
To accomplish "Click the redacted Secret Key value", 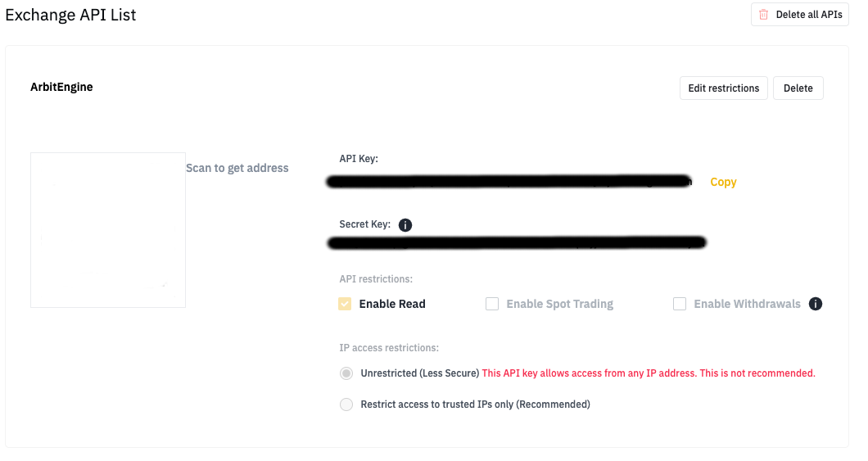I will pyautogui.click(x=516, y=242).
